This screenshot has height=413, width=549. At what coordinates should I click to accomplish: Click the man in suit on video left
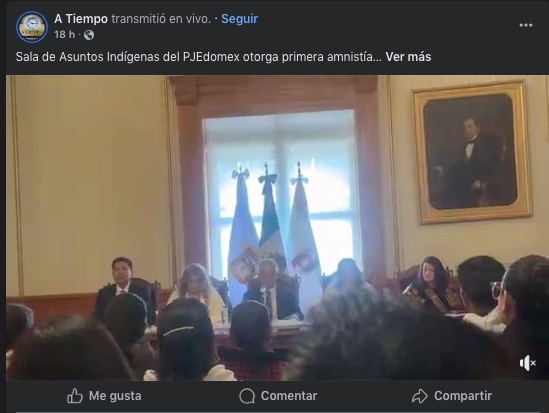122,284
